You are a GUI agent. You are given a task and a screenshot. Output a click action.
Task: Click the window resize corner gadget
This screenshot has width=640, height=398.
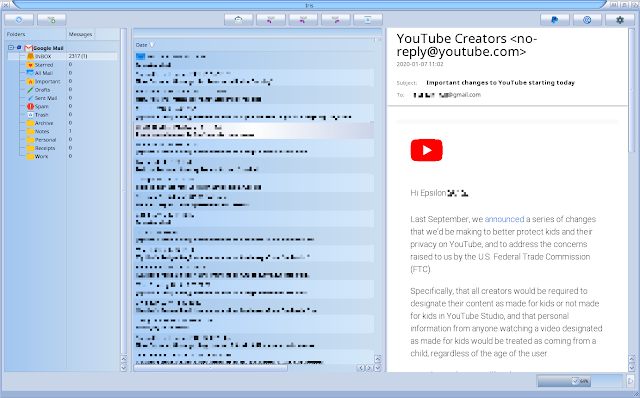[x=636, y=394]
